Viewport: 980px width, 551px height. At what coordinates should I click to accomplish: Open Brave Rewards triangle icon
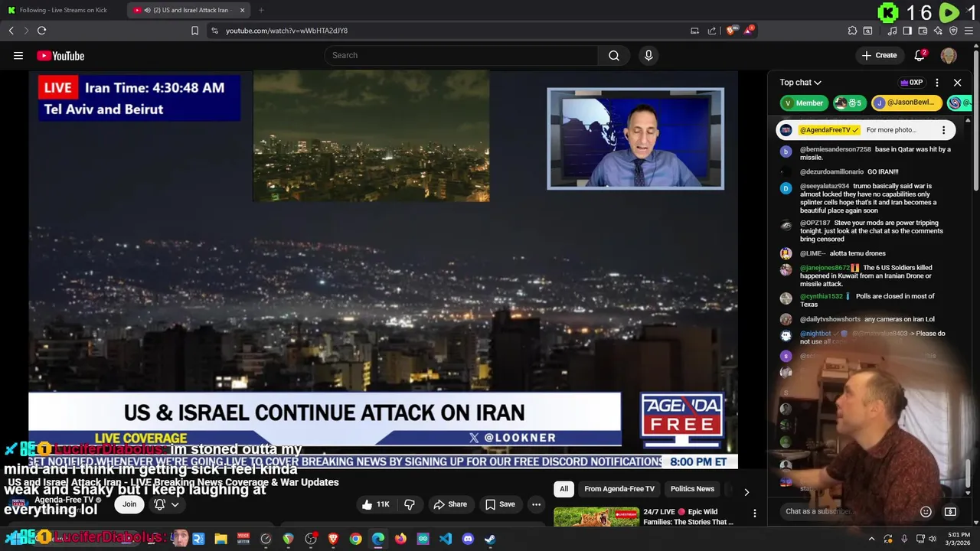pos(748,31)
